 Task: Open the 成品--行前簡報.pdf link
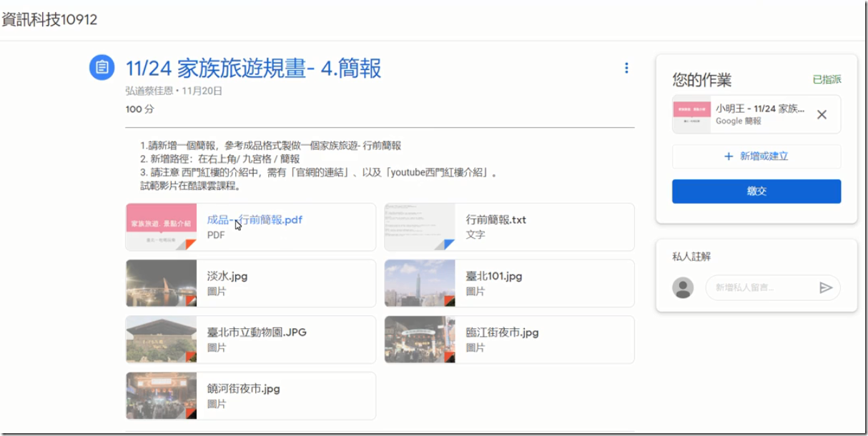click(x=255, y=219)
